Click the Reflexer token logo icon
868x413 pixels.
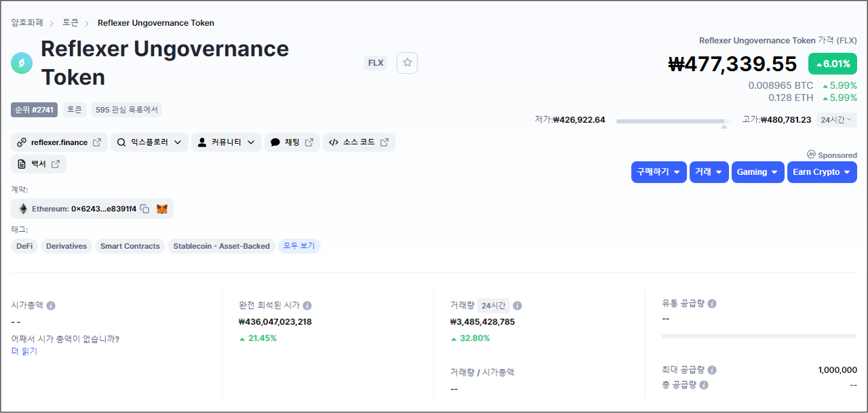pos(22,63)
